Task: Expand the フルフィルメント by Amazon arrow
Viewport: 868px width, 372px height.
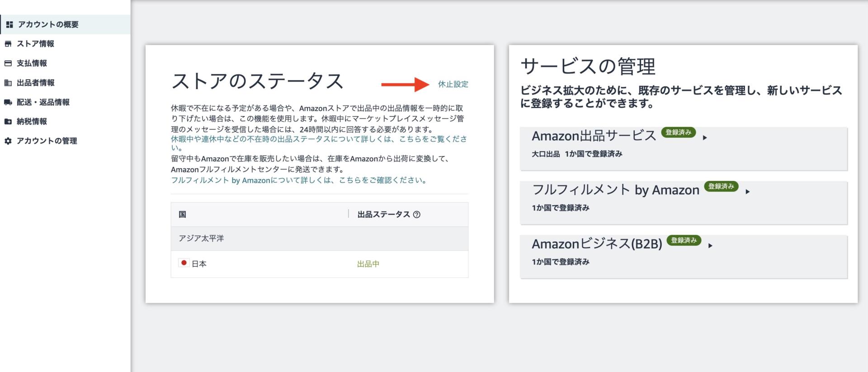Action: 748,192
